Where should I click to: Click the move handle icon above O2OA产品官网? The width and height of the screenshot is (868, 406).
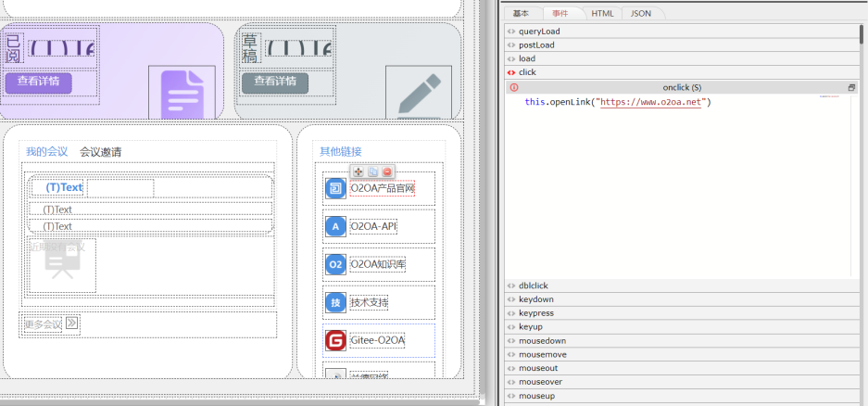pyautogui.click(x=359, y=172)
